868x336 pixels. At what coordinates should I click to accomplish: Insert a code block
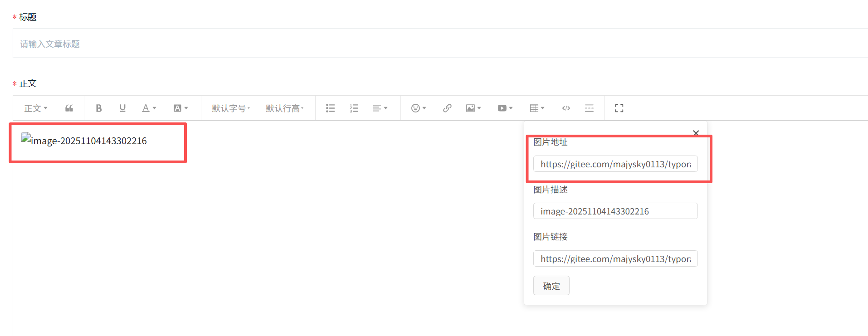click(566, 108)
